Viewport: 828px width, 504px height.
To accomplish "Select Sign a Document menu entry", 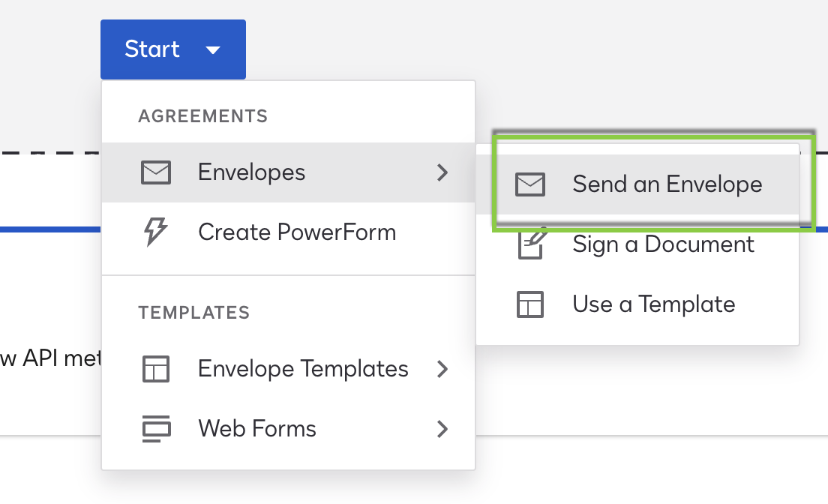I will tap(663, 244).
